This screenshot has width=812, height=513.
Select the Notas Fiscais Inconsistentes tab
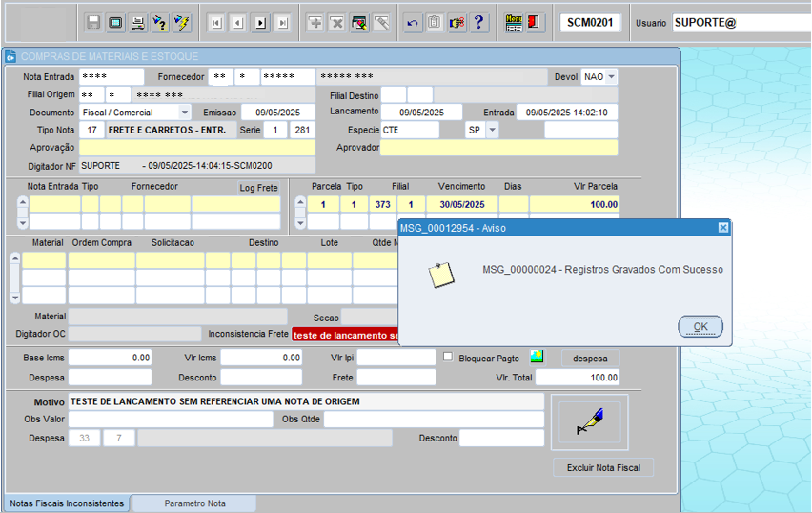[x=67, y=503]
